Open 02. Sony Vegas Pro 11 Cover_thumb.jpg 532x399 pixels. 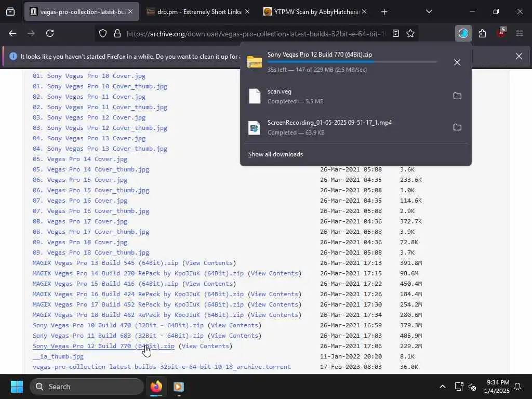[x=100, y=107]
